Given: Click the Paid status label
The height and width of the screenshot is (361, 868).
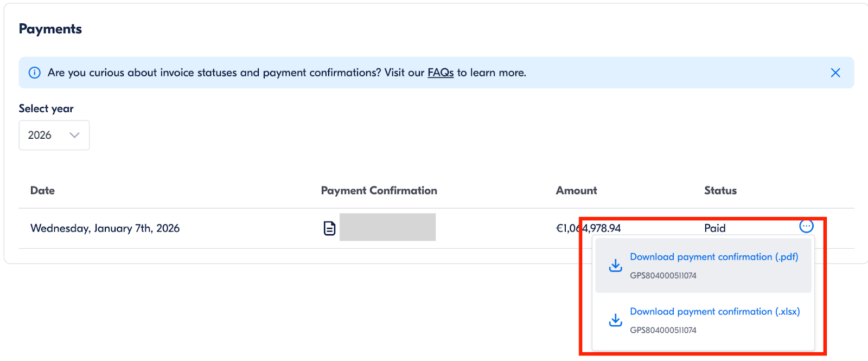Looking at the screenshot, I should coord(714,228).
